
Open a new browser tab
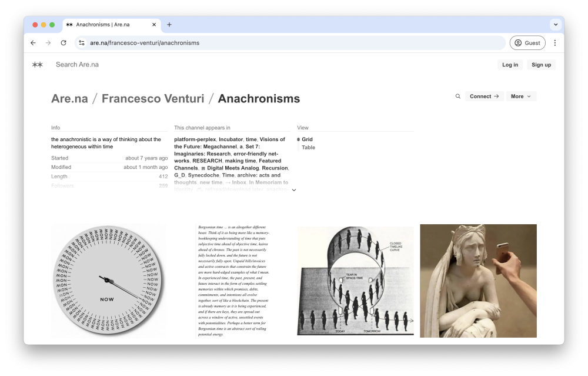[169, 25]
